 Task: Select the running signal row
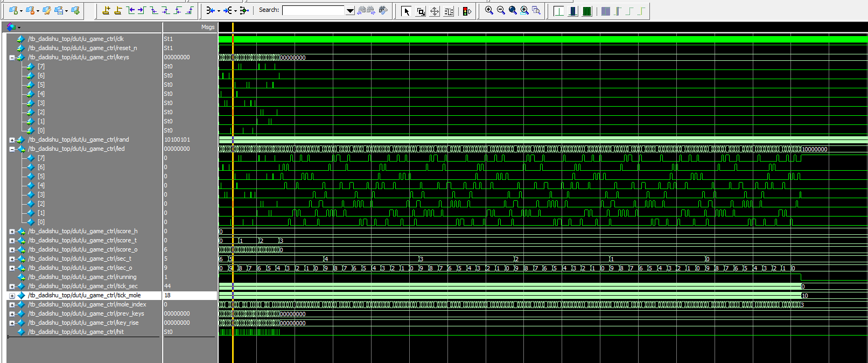coord(83,277)
